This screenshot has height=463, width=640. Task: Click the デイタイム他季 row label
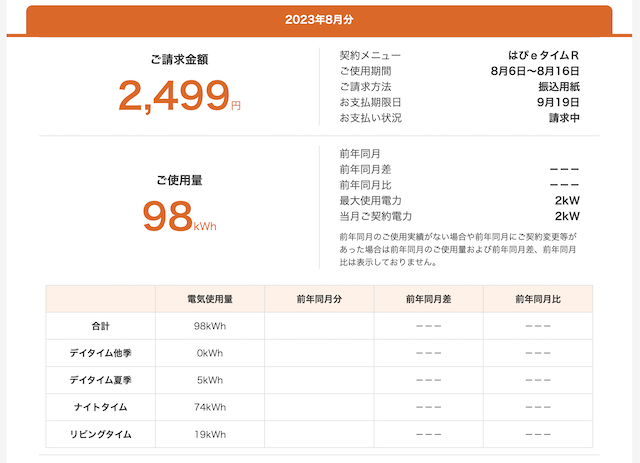tap(100, 353)
